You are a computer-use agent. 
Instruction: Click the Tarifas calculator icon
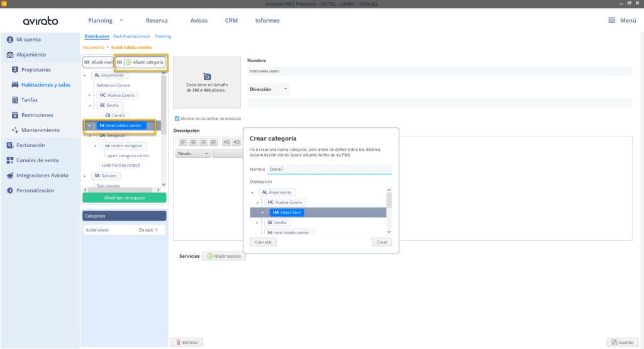15,100
